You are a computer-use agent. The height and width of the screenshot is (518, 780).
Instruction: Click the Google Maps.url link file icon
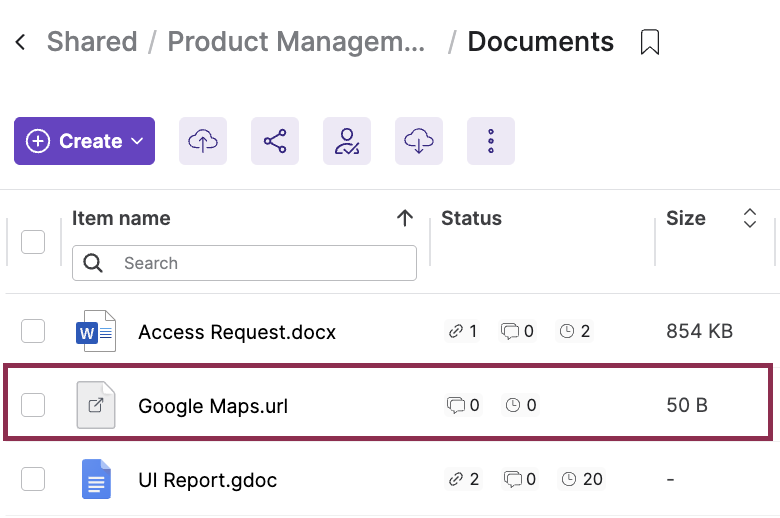pyautogui.click(x=96, y=405)
